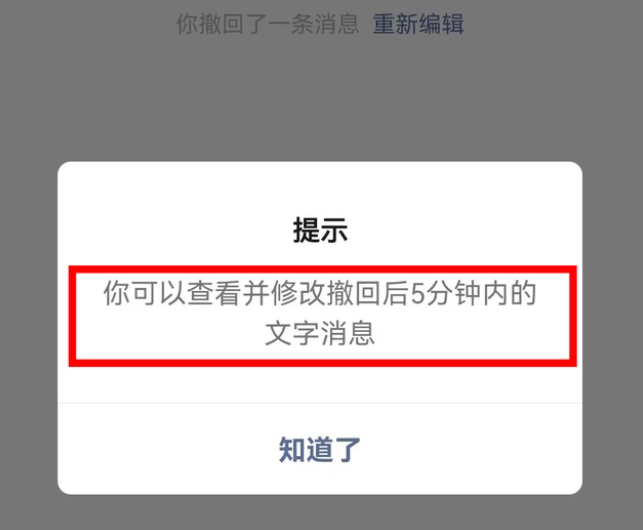Click the 修改 word in the message
643x530 pixels.
tap(298, 293)
